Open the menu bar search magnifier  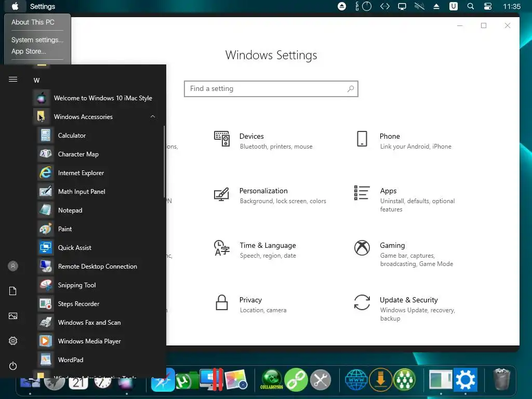tap(471, 6)
